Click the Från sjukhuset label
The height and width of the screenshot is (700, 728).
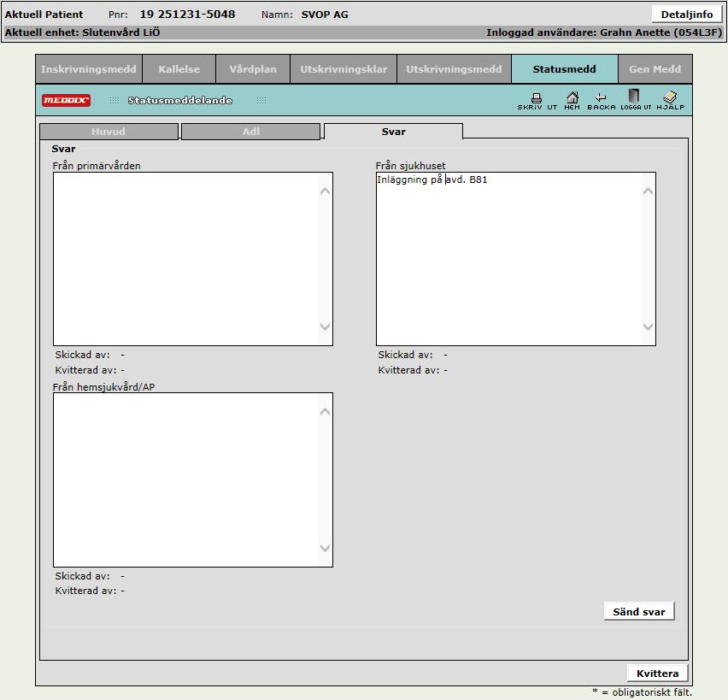[410, 166]
